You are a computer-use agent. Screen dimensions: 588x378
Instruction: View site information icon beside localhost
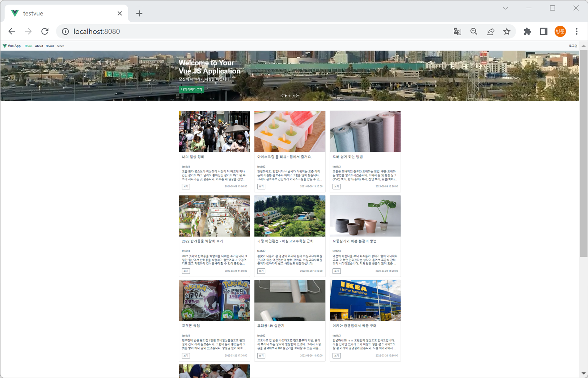click(x=65, y=31)
